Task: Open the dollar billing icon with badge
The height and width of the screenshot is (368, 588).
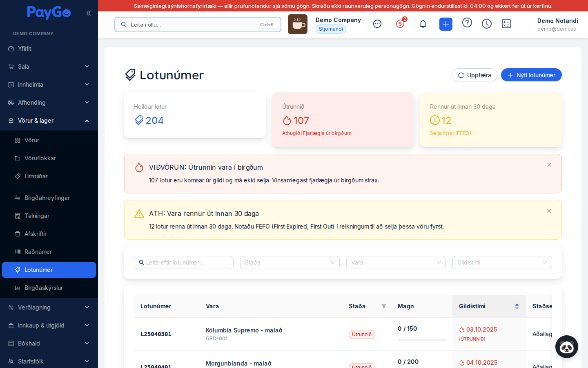Action: [x=400, y=24]
